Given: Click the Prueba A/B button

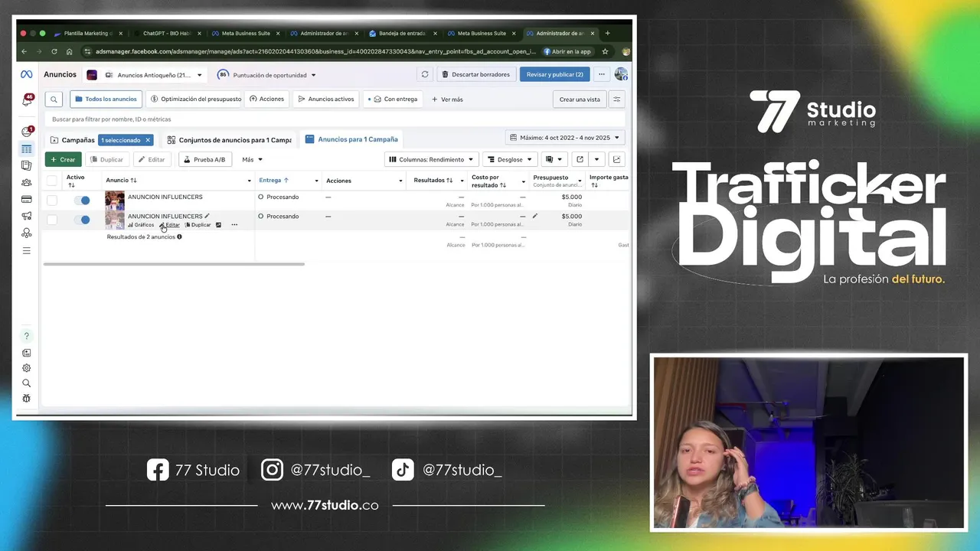Looking at the screenshot, I should (x=205, y=159).
